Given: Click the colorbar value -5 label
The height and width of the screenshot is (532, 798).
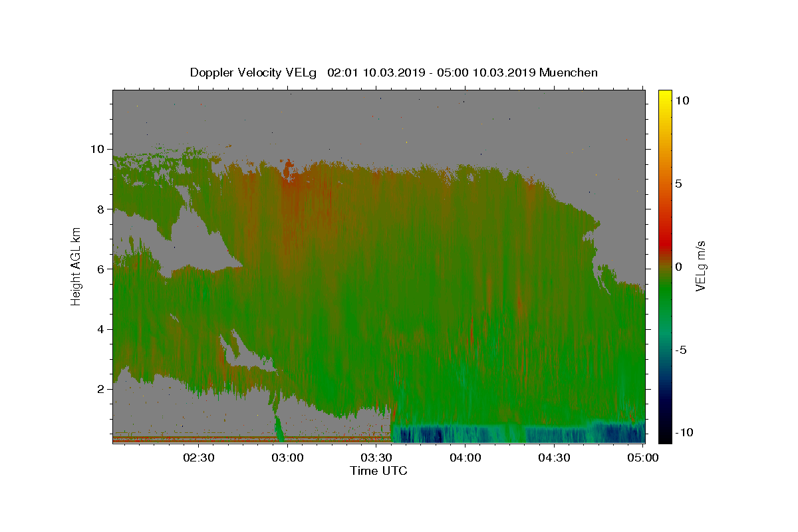Looking at the screenshot, I should coord(682,350).
